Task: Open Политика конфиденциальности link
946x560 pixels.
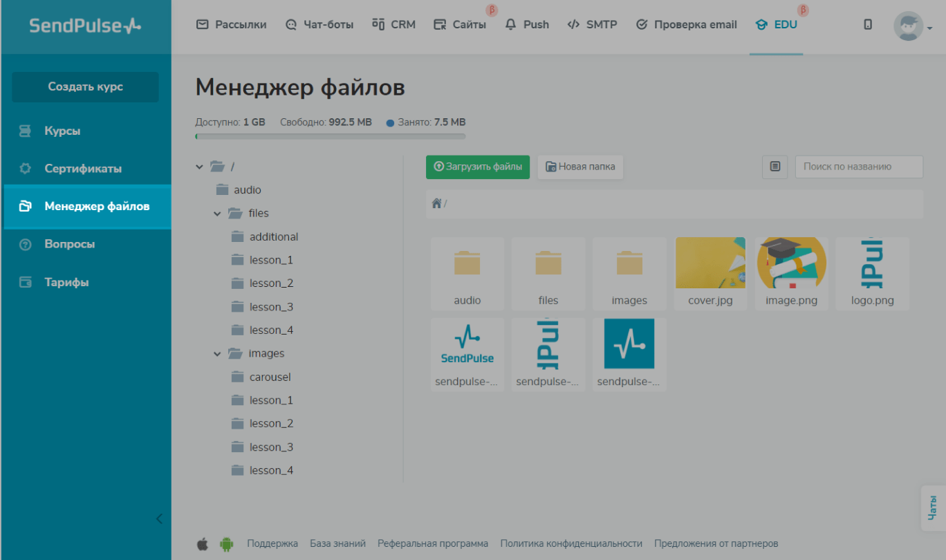Action: [x=571, y=544]
